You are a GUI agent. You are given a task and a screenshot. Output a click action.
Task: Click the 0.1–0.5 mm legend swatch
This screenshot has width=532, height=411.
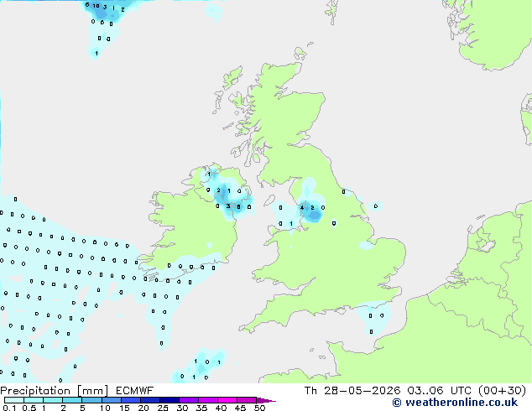(x=14, y=400)
